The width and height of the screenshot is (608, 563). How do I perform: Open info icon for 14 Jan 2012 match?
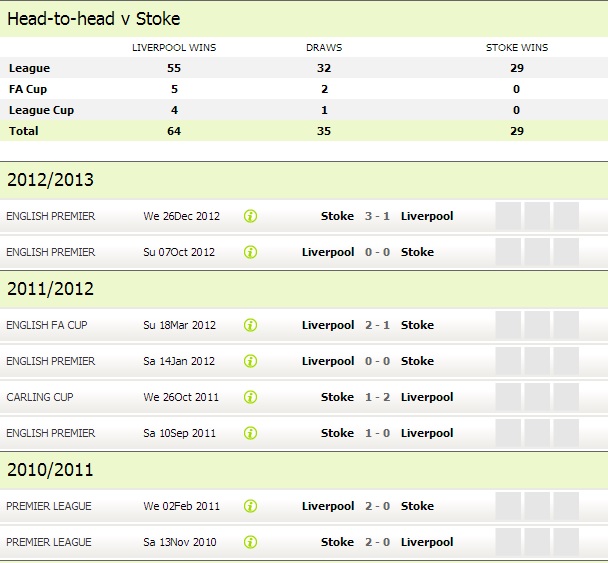[250, 361]
